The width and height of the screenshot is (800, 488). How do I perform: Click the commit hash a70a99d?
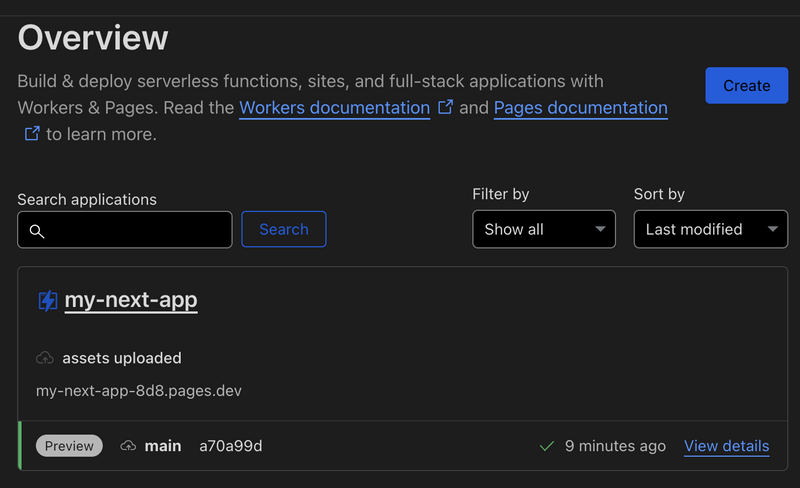coord(231,446)
